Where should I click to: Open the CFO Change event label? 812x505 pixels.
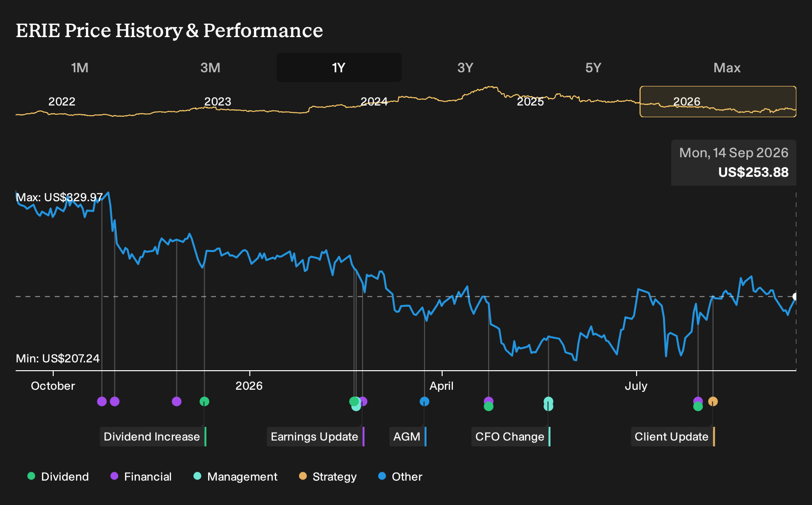[x=511, y=437]
